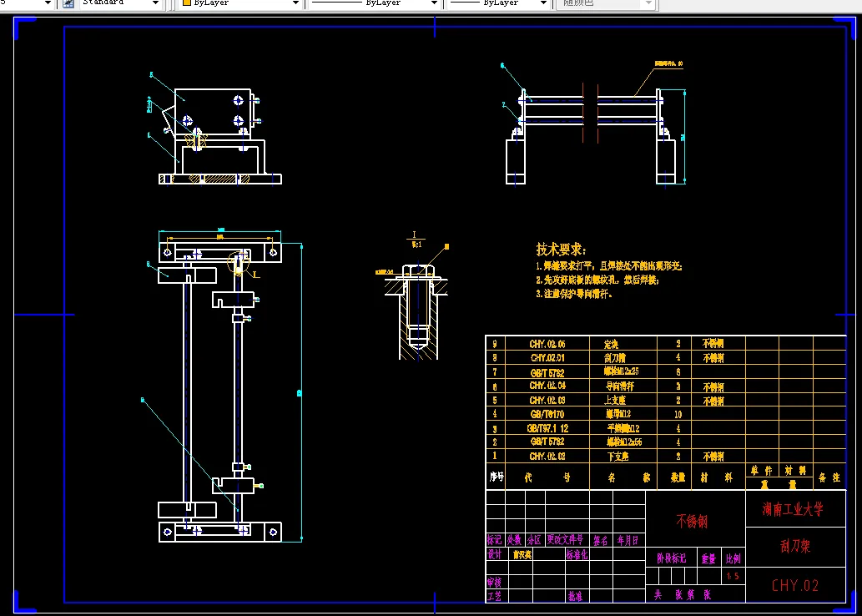Select drawing number CHY.02 in title block
The width and height of the screenshot is (862, 616).
coord(795,586)
